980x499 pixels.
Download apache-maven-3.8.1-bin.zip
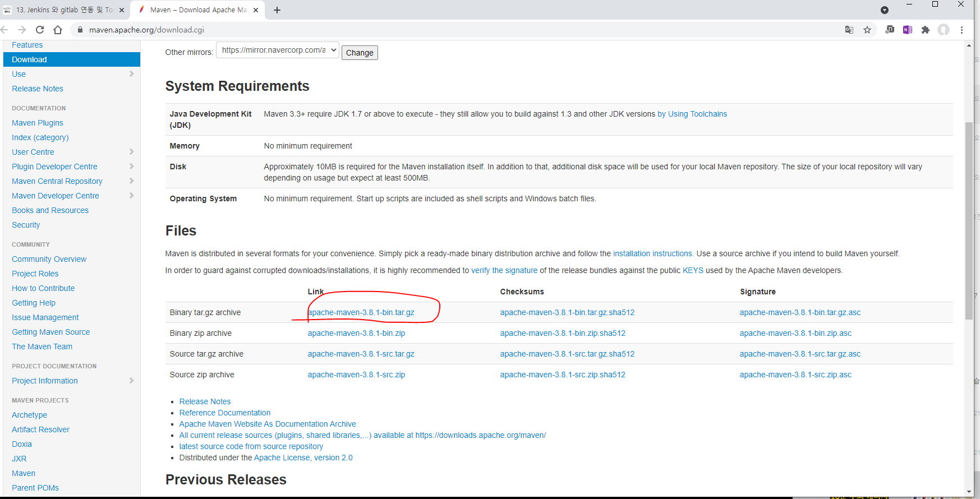point(356,333)
